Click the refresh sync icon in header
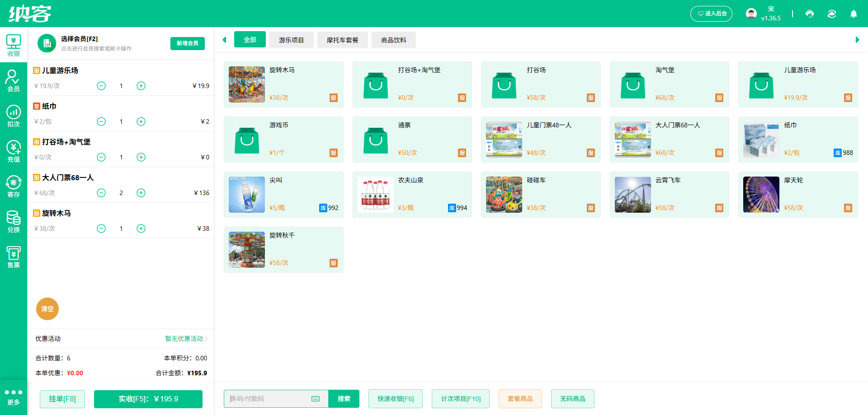 (x=832, y=14)
